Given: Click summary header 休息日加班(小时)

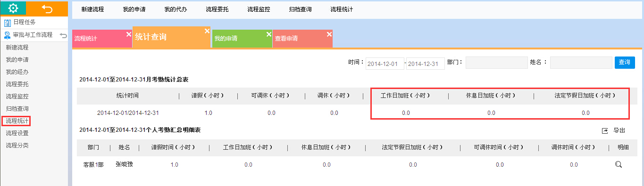Looking at the screenshot, I should 491,96.
